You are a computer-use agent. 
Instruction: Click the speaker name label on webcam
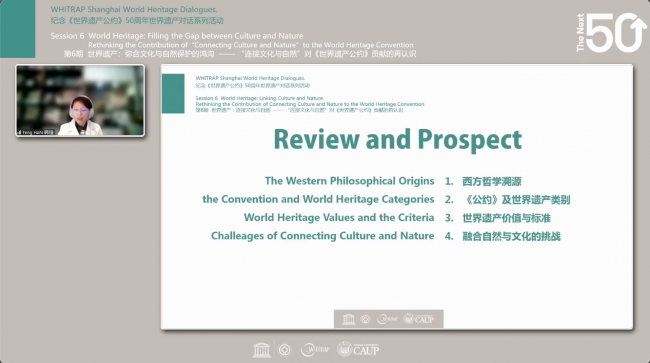(36, 132)
